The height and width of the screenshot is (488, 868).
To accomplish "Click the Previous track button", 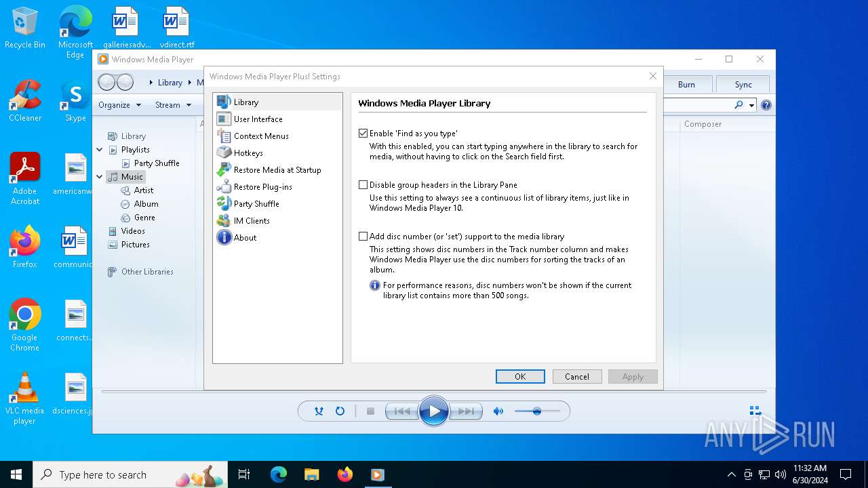I will pos(401,411).
